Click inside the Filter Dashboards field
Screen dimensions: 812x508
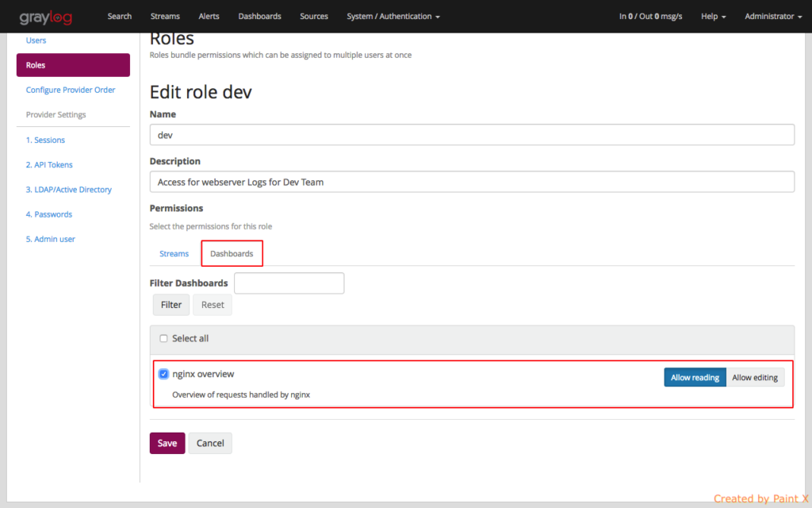(x=289, y=283)
